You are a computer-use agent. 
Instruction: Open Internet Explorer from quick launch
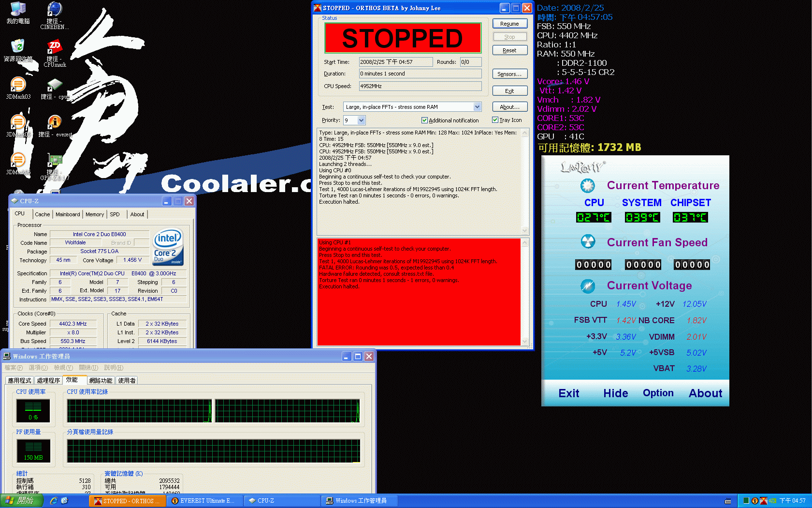[54, 501]
